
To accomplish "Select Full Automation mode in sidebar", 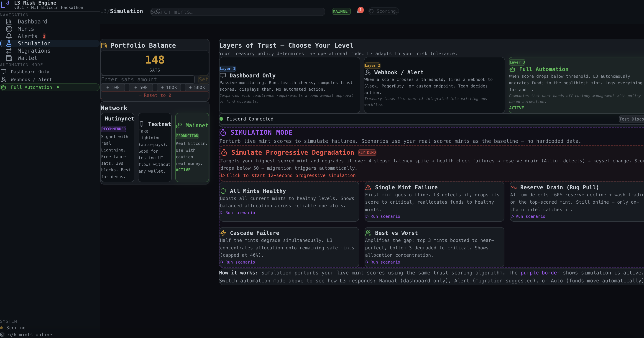I will pyautogui.click(x=31, y=87).
